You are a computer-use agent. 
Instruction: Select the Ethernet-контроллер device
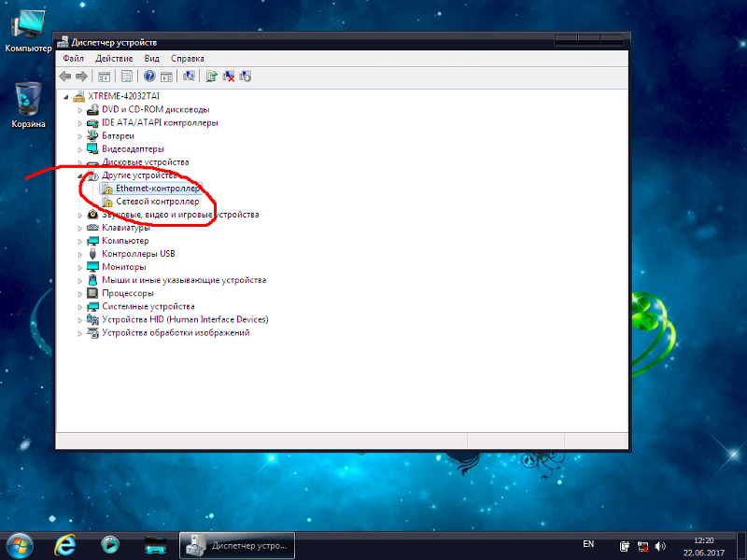[x=158, y=189]
